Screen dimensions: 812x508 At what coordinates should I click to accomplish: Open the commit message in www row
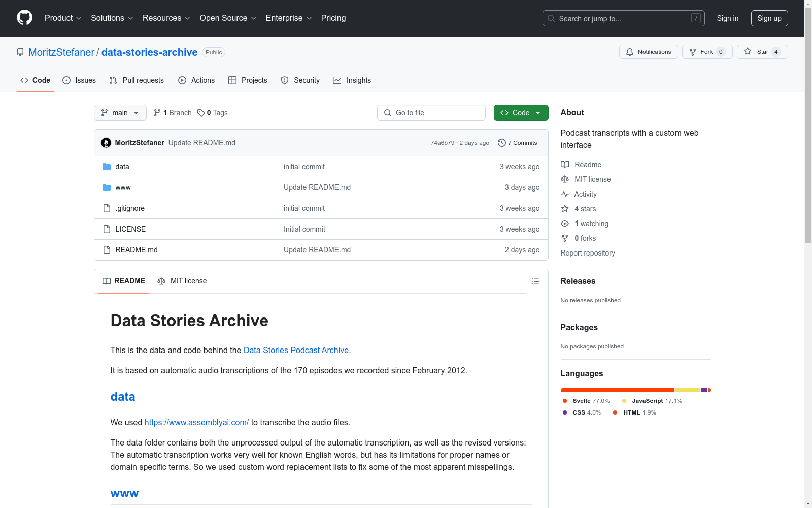point(317,187)
